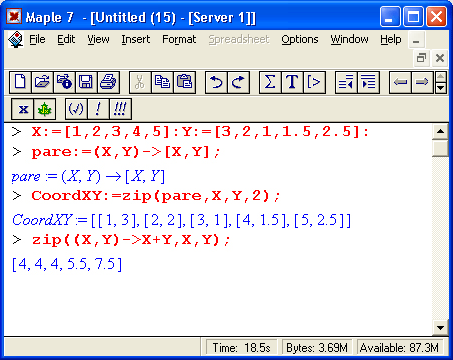Go forward with the right arrow icon

(422, 82)
